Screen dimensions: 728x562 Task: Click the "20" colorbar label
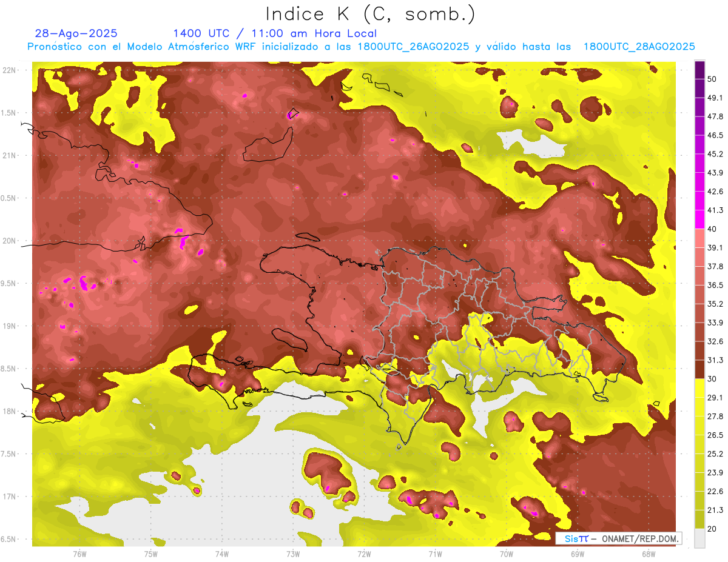[x=712, y=529]
